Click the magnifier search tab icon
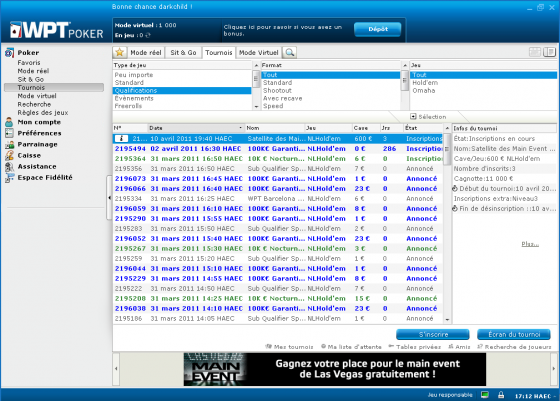The height and width of the screenshot is (401, 560). pyautogui.click(x=290, y=52)
